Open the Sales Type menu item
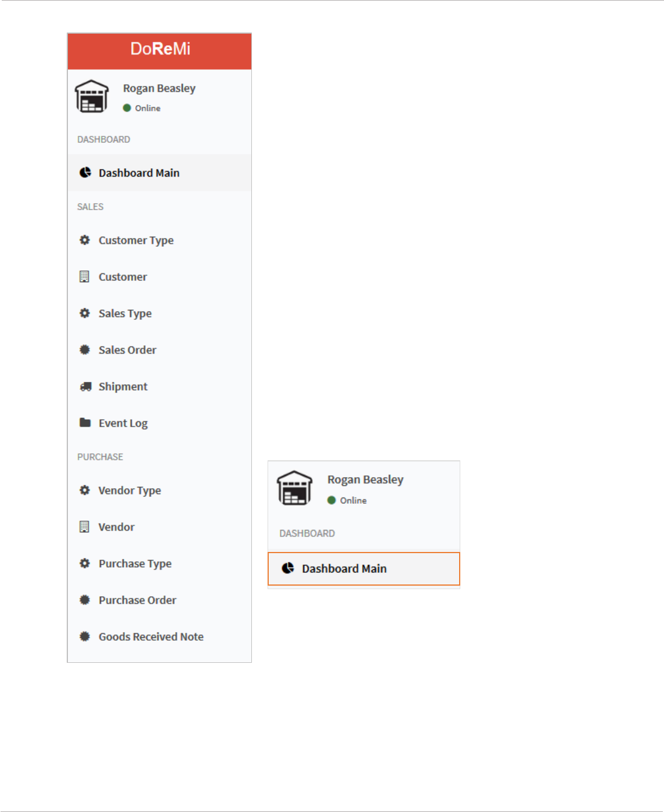 [159, 313]
